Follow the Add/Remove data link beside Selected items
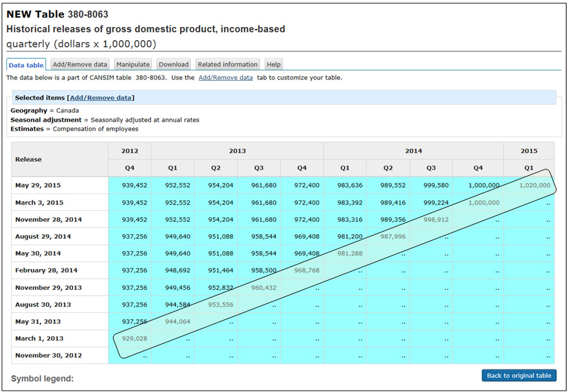 coord(101,98)
